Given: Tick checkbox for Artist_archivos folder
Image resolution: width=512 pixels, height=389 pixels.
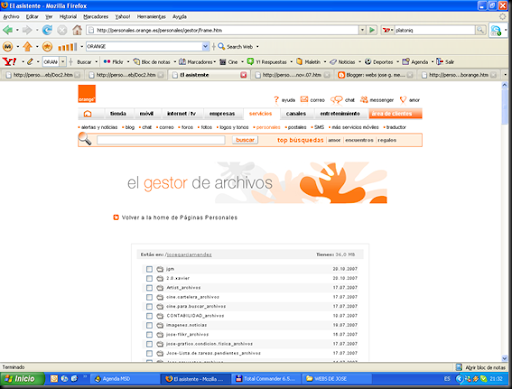Looking at the screenshot, I should [149, 288].
